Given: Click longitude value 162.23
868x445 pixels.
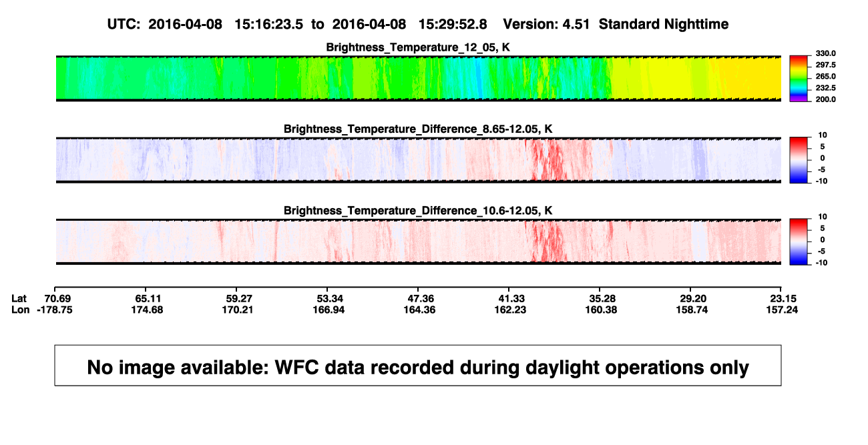Looking at the screenshot, I should [x=509, y=310].
